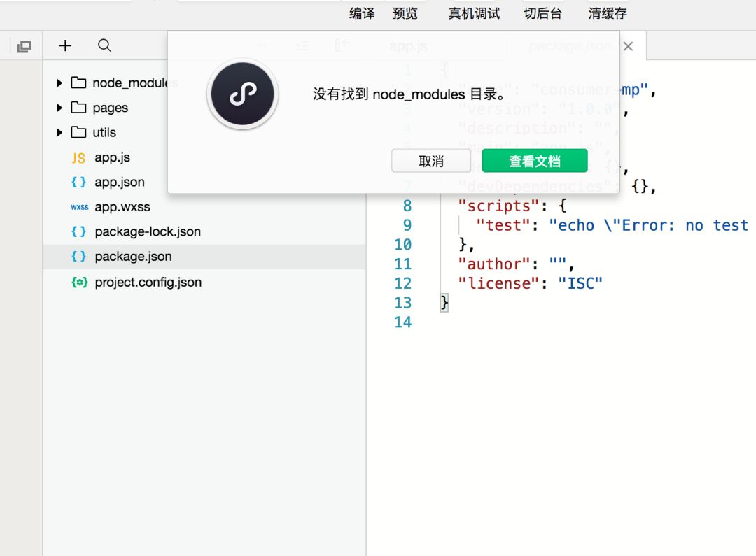Click the pages folder icon

(x=78, y=107)
